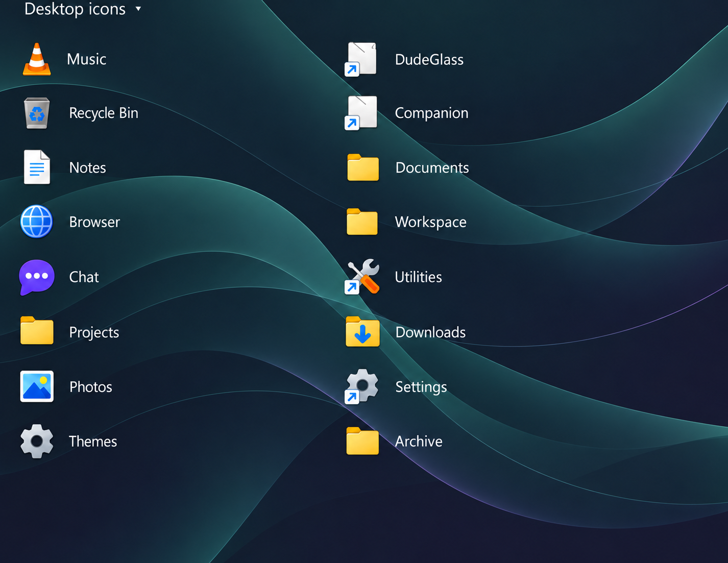Open the Projects folder icon

[37, 331]
